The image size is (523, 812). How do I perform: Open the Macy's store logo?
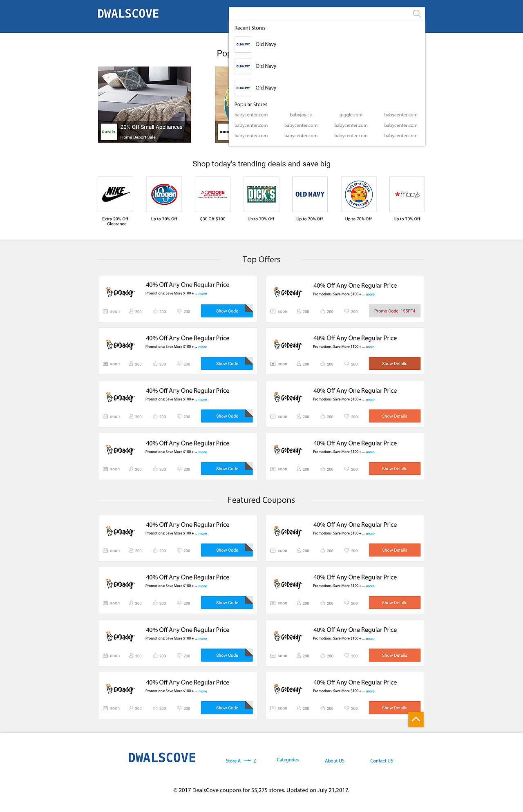pos(407,194)
